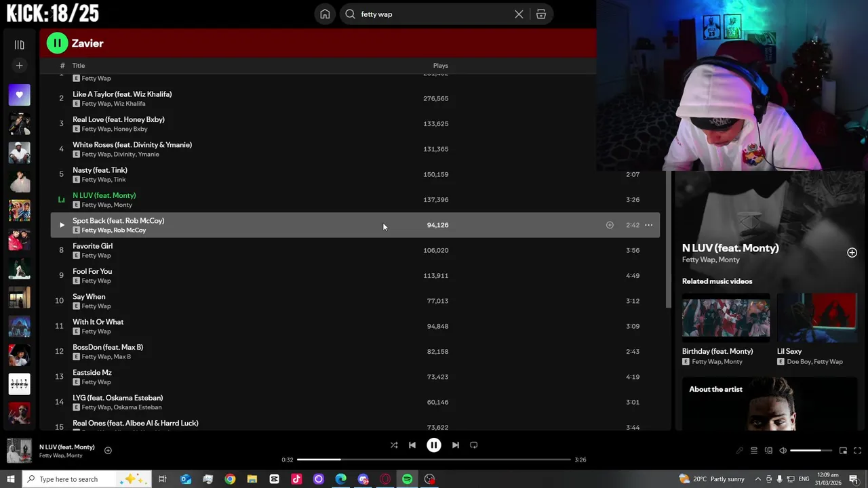Viewport: 868px width, 488px height.
Task: Open more options for Spot Back
Action: [x=648, y=225]
